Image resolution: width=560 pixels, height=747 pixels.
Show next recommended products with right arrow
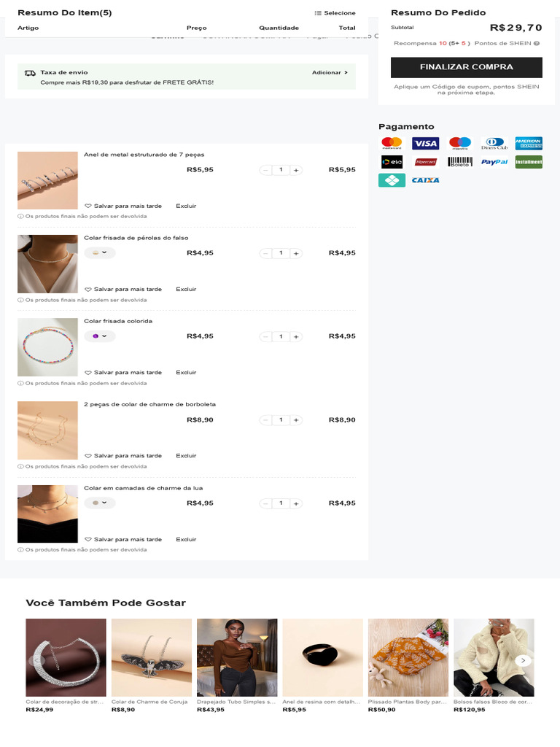(x=523, y=660)
